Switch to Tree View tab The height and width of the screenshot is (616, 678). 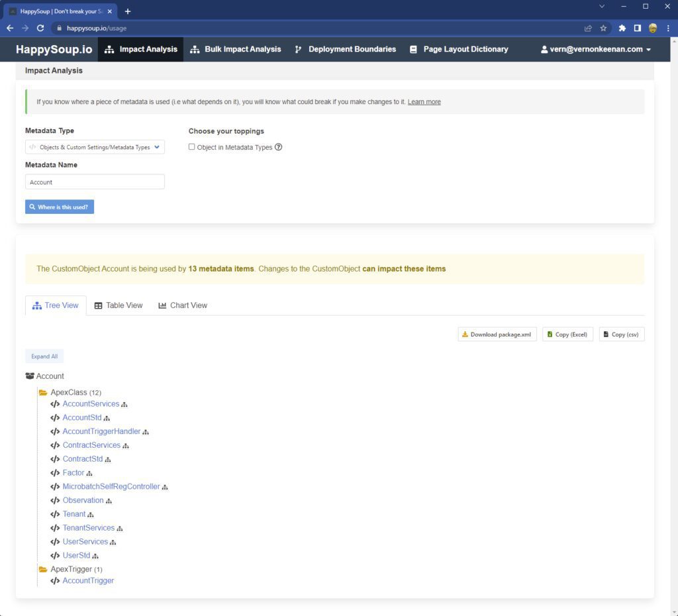tap(56, 305)
